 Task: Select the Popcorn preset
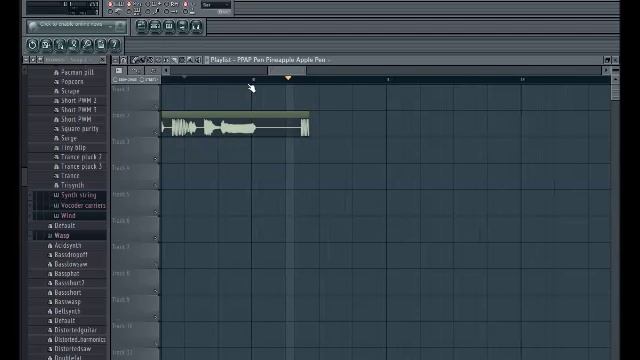point(72,82)
